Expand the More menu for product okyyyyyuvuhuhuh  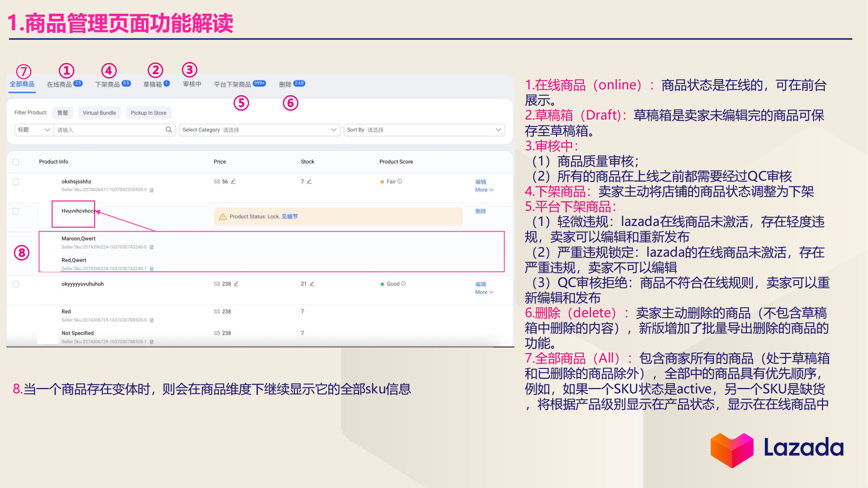[484, 292]
